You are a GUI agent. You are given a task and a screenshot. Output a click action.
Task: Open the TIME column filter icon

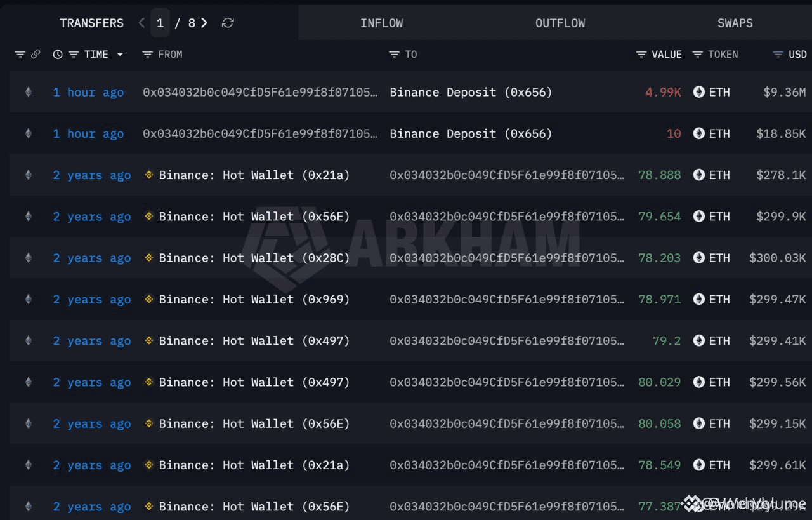74,55
